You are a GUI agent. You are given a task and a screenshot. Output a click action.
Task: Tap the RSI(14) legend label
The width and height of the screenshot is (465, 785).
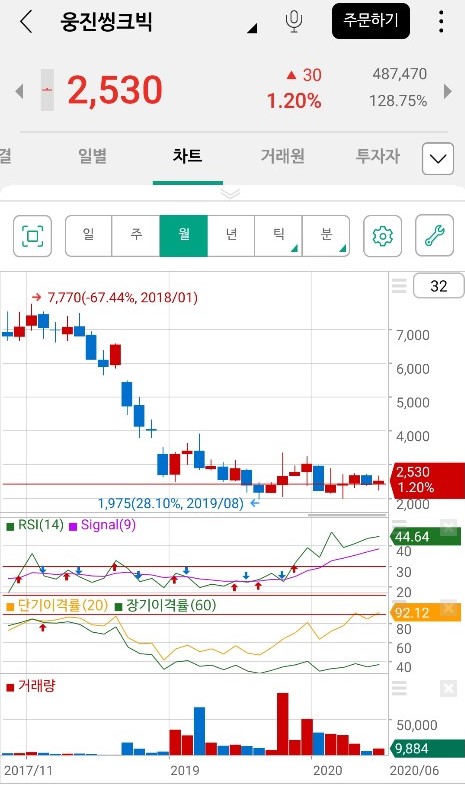tap(35, 525)
